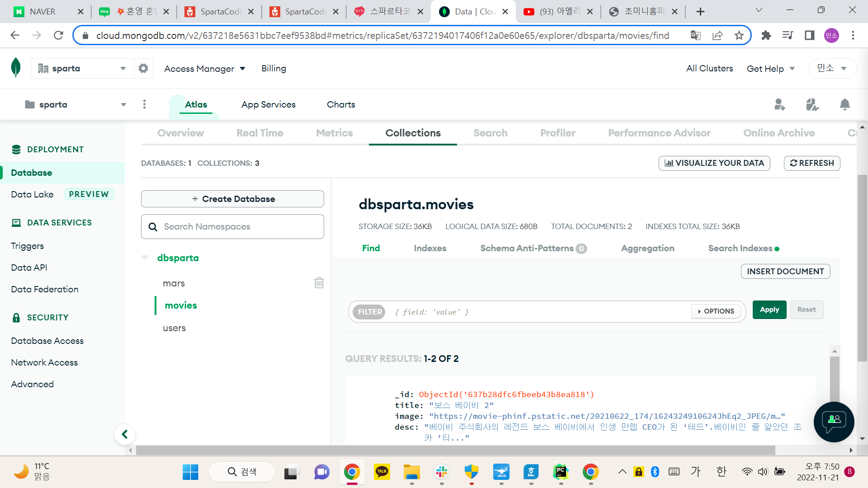868x488 pixels.
Task: Click the Search Namespaces field
Action: tap(232, 226)
